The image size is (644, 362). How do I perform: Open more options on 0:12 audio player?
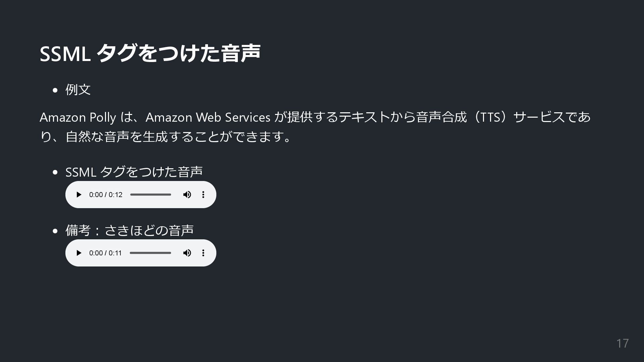tap(203, 195)
